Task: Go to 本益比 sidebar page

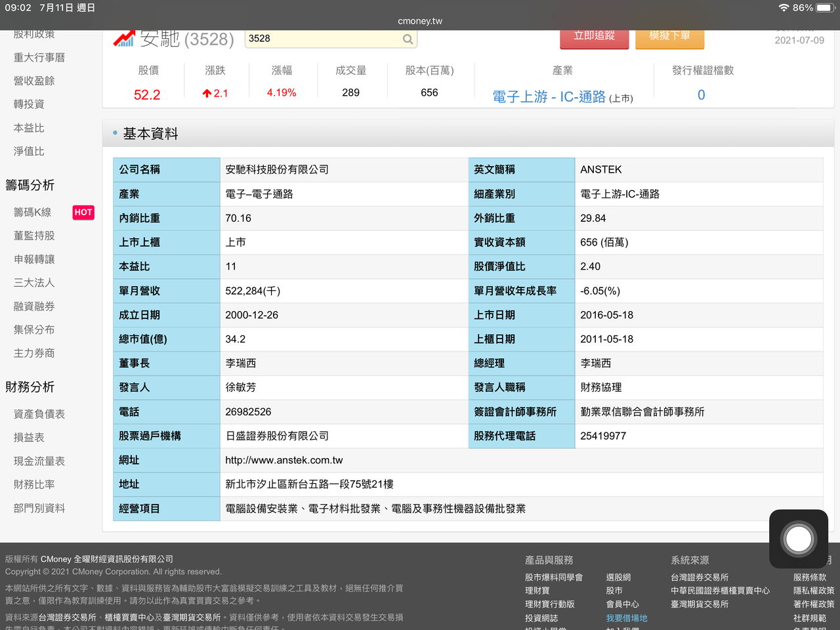Action: pos(29,128)
